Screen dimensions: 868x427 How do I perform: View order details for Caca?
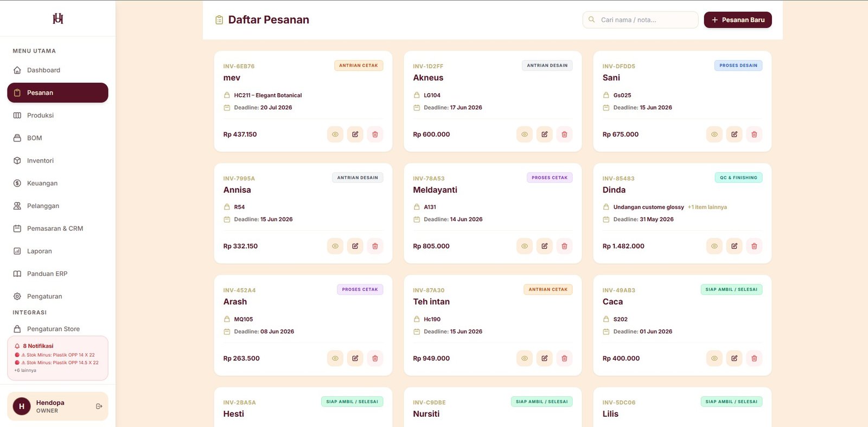tap(714, 358)
